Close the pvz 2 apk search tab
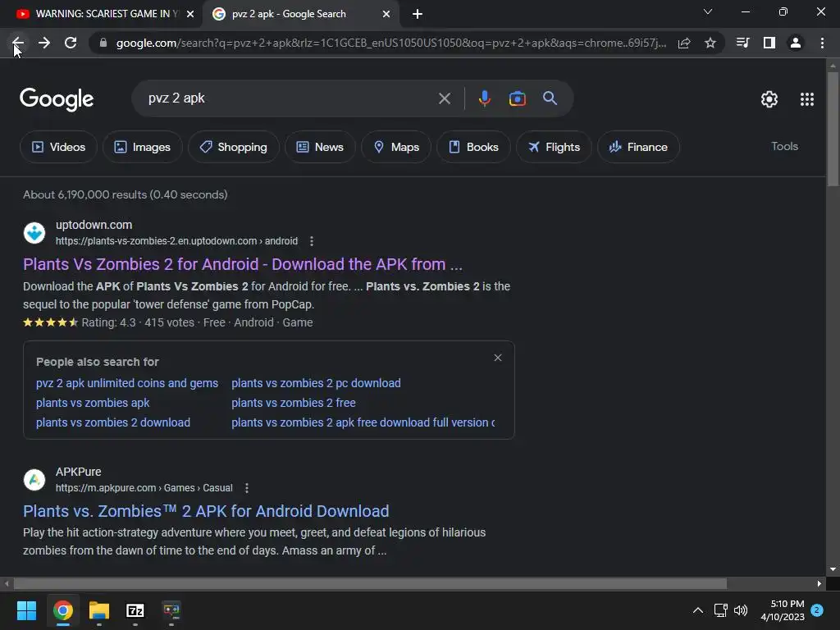Viewport: 840px width, 630px height. tap(386, 15)
